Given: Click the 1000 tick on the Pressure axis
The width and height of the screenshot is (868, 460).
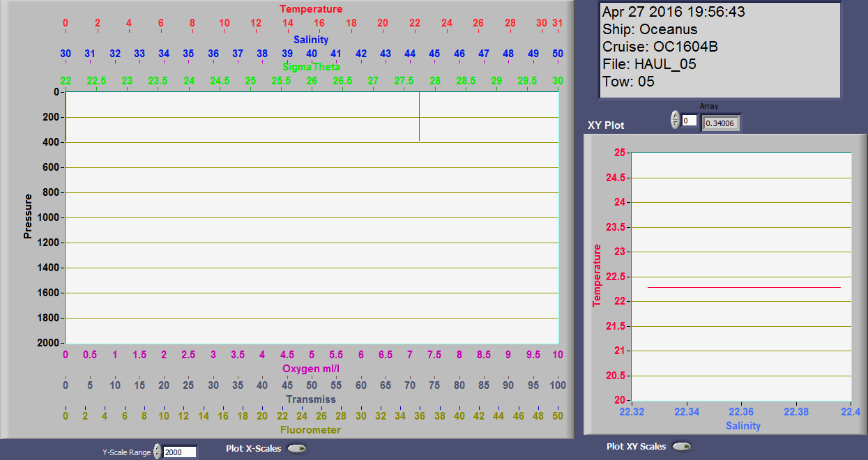Looking at the screenshot, I should click(47, 217).
